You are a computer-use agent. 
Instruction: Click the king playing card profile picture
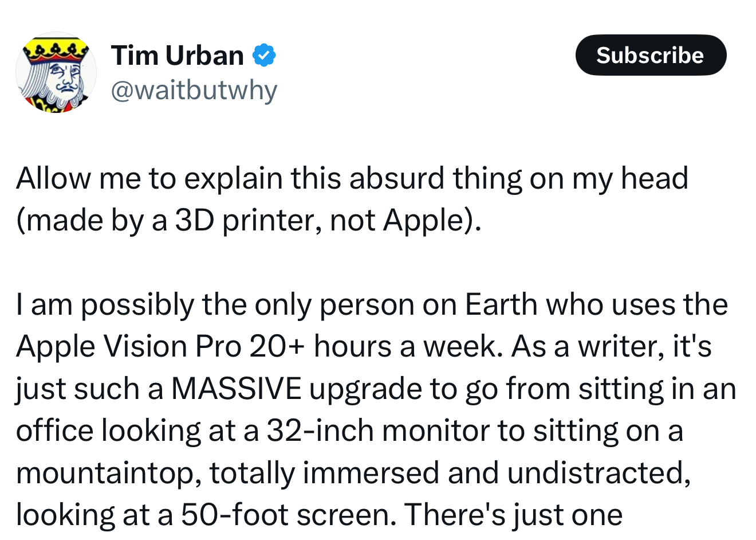56,73
